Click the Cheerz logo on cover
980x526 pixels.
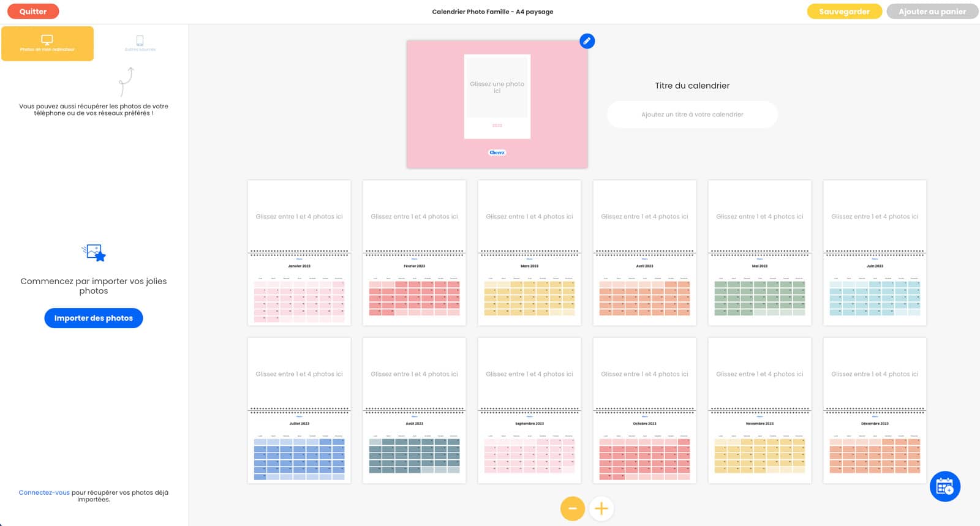(x=497, y=152)
